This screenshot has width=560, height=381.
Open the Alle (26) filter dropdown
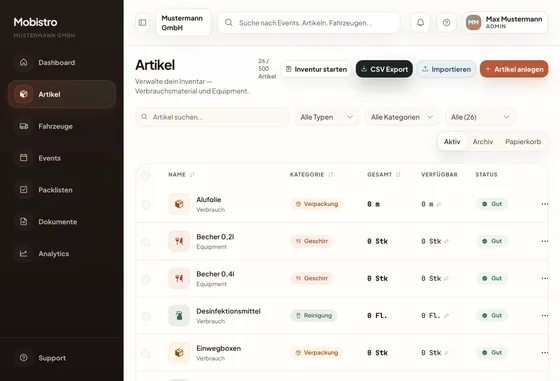[x=480, y=117]
